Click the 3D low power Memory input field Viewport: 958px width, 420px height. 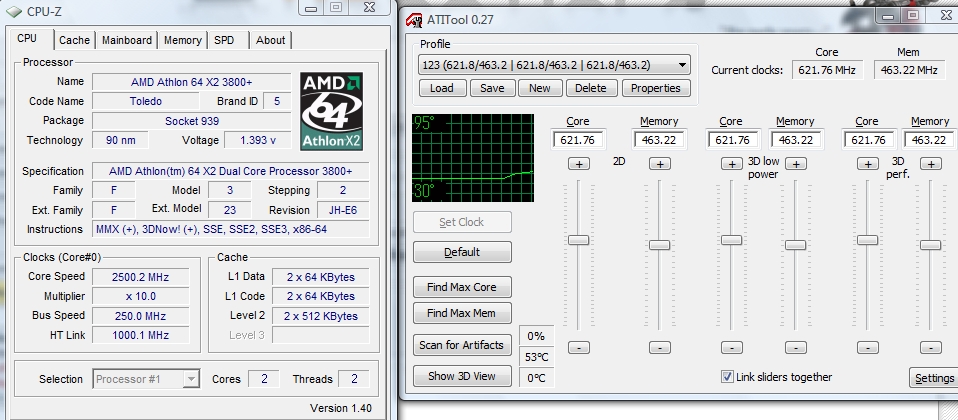797,140
